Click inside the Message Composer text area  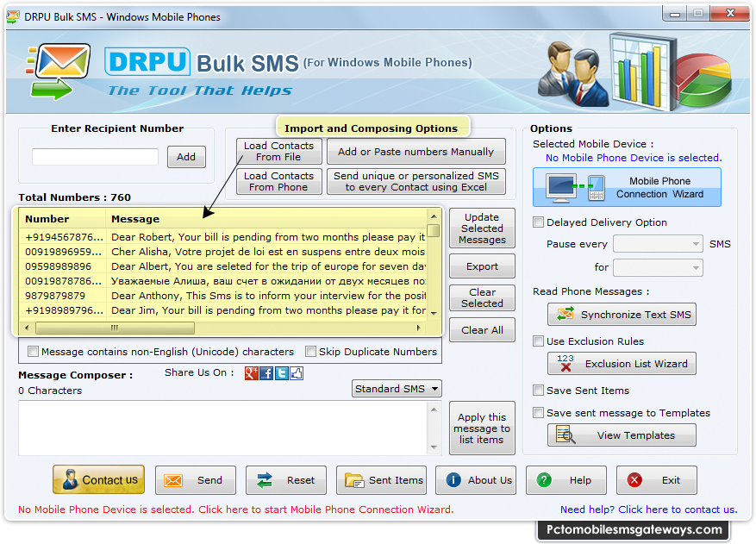pyautogui.click(x=223, y=428)
